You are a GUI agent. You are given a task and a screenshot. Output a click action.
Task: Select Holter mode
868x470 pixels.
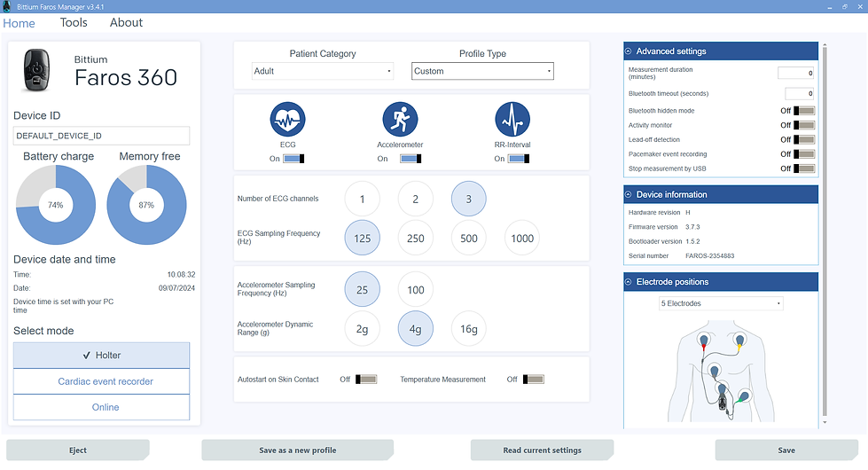coord(101,356)
